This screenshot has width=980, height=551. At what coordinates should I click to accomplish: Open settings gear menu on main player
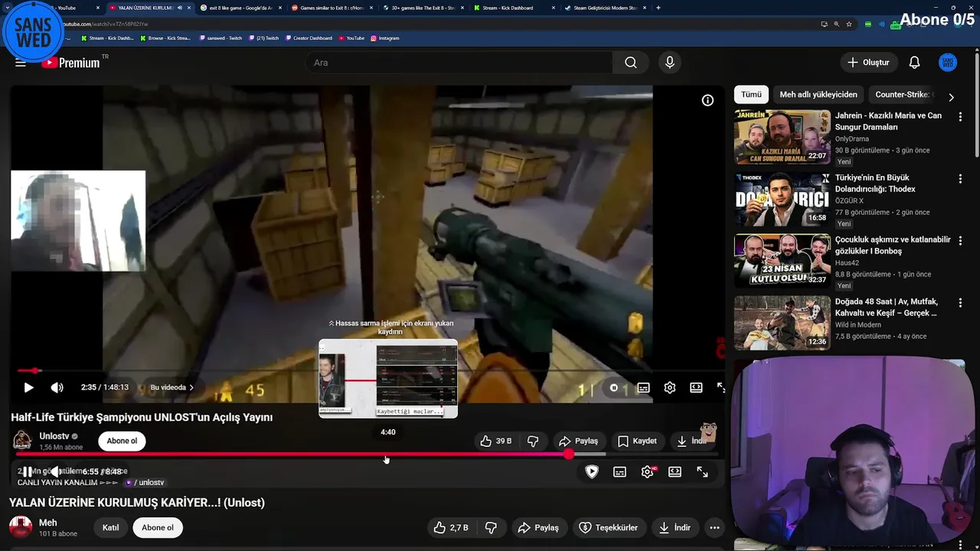648,472
